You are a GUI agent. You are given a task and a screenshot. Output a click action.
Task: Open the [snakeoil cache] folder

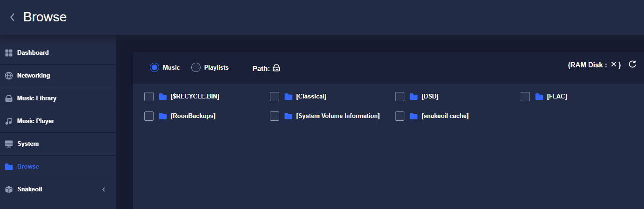[x=445, y=116]
